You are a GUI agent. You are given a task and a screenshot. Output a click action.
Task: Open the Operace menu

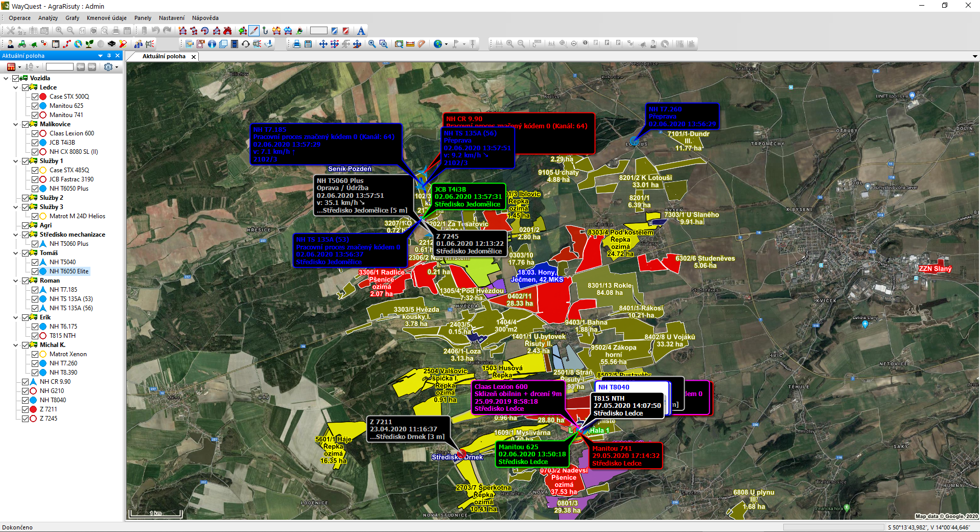pyautogui.click(x=19, y=18)
